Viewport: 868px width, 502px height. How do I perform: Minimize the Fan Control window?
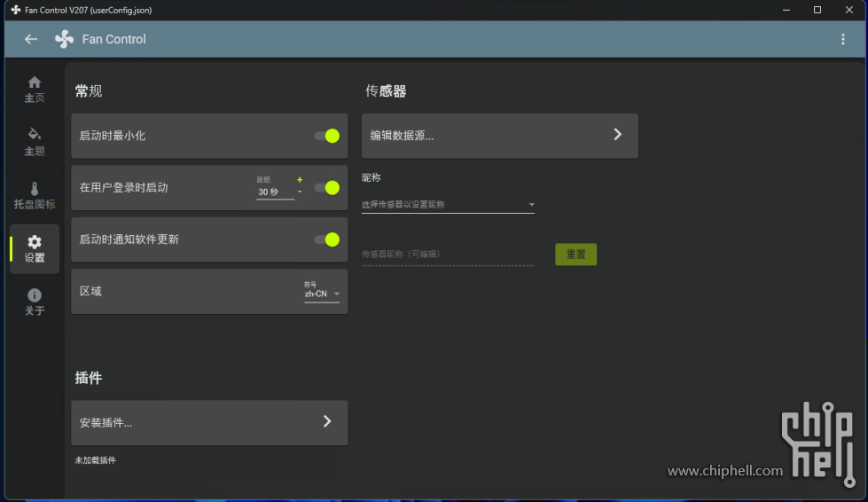(x=786, y=10)
